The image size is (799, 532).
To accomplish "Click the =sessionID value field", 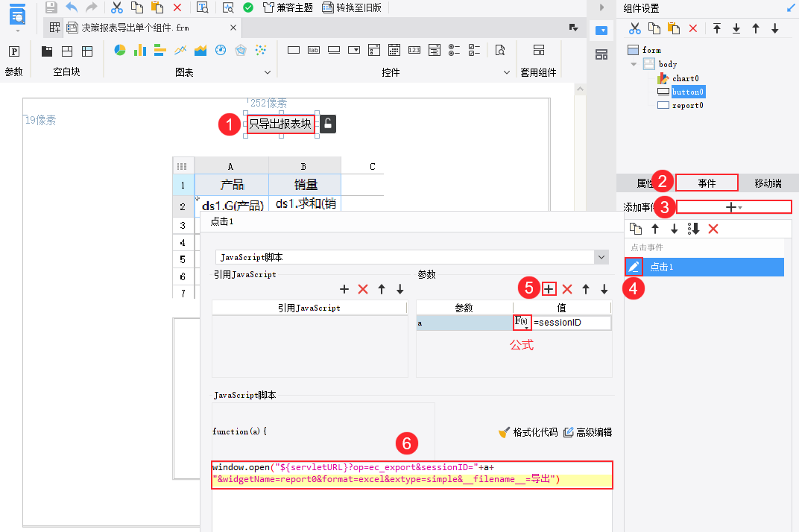I will 571,323.
